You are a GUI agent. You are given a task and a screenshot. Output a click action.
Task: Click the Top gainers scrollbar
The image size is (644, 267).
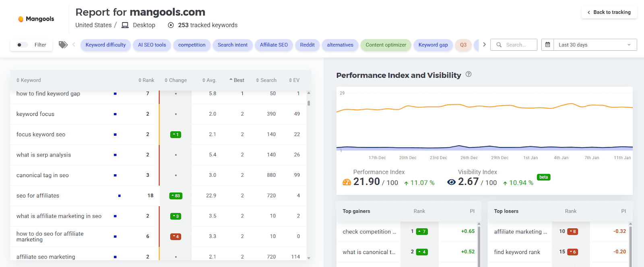[x=479, y=246]
